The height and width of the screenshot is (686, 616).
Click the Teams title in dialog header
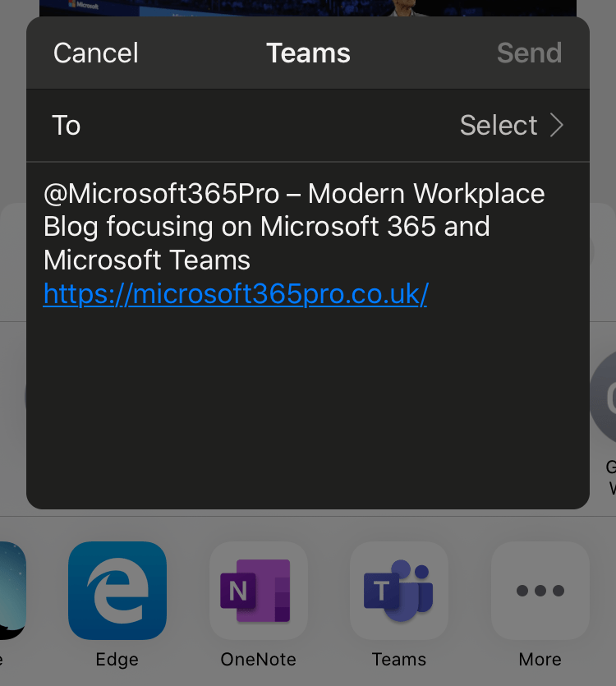[x=308, y=53]
